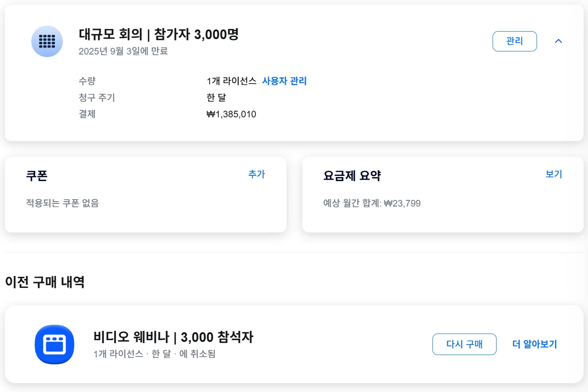Click the 대규모 회의 | 참가자 3,000명 title
This screenshot has height=392, width=588.
click(x=159, y=34)
